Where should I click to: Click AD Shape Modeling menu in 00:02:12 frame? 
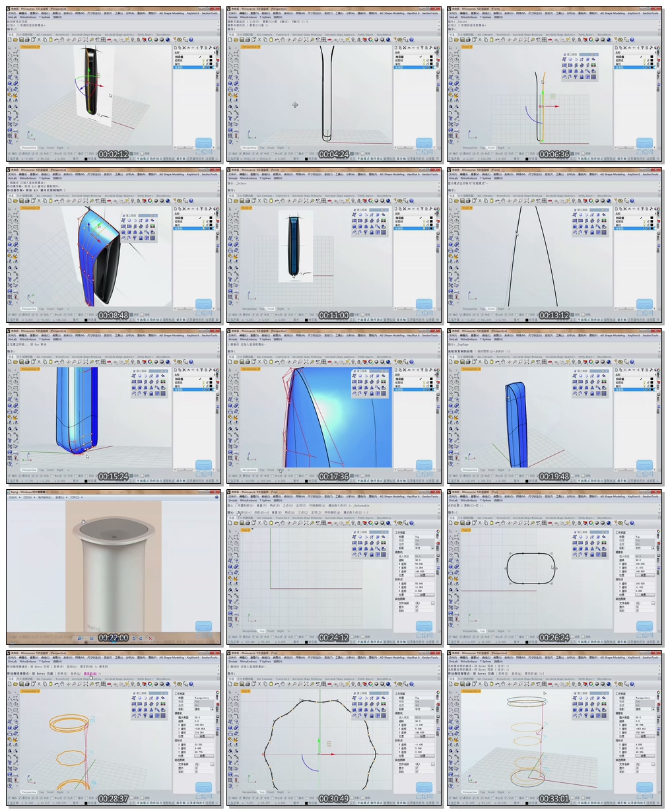coord(172,13)
